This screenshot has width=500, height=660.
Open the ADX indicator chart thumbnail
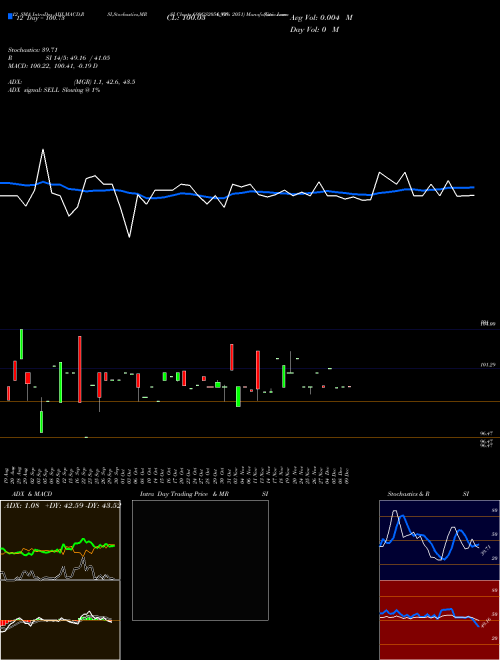pos(60,540)
